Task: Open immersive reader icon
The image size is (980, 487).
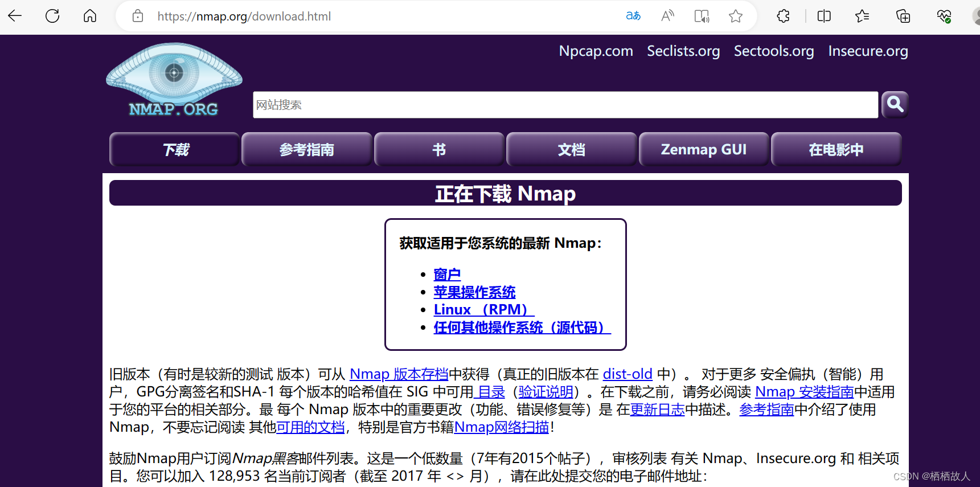Action: click(x=702, y=16)
